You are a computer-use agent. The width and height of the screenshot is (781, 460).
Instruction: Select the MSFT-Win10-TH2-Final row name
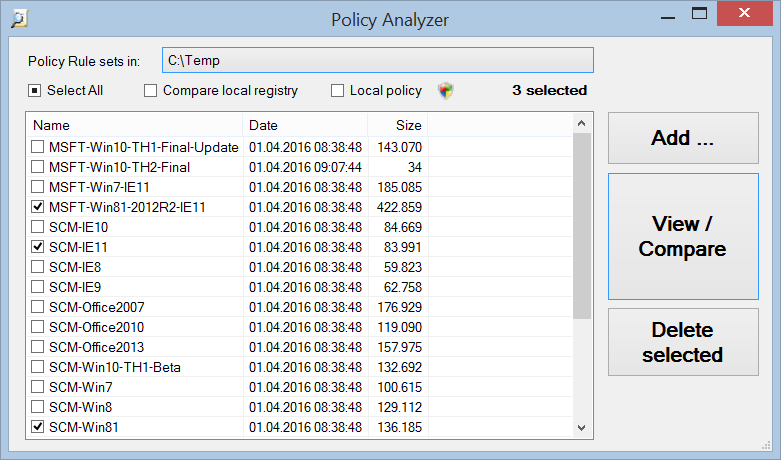120,167
